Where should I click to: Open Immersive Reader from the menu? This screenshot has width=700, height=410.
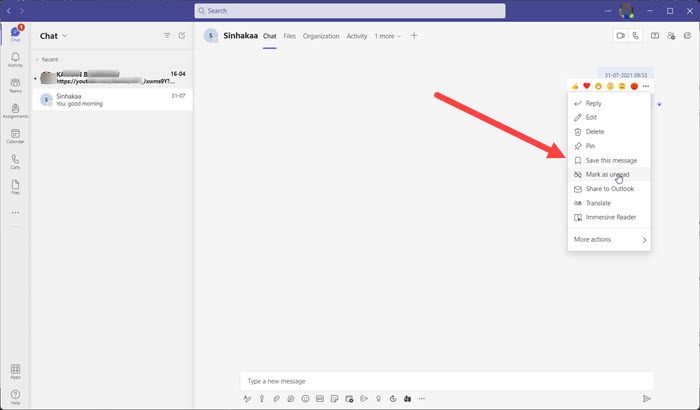pyautogui.click(x=609, y=218)
